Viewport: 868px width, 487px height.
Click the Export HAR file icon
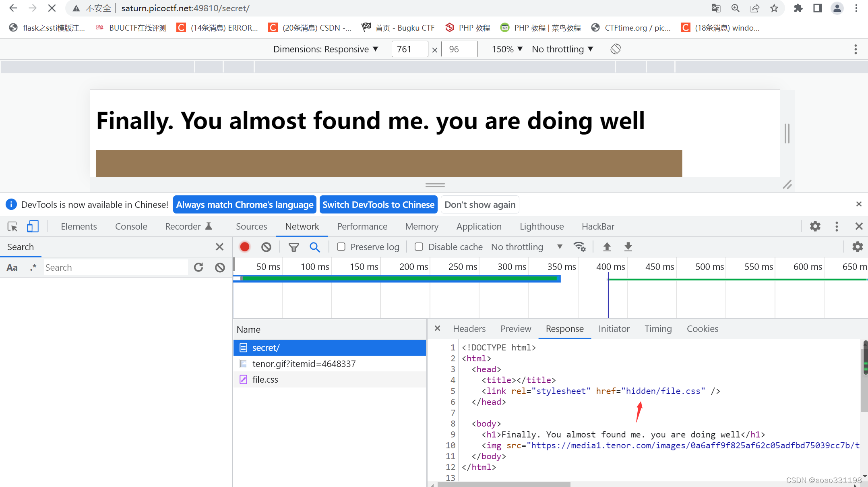[x=628, y=247]
